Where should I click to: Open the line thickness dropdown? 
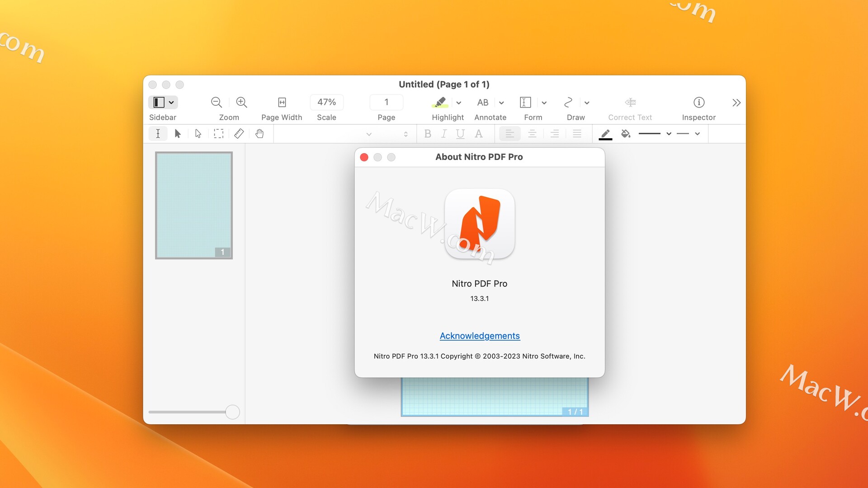(x=655, y=134)
